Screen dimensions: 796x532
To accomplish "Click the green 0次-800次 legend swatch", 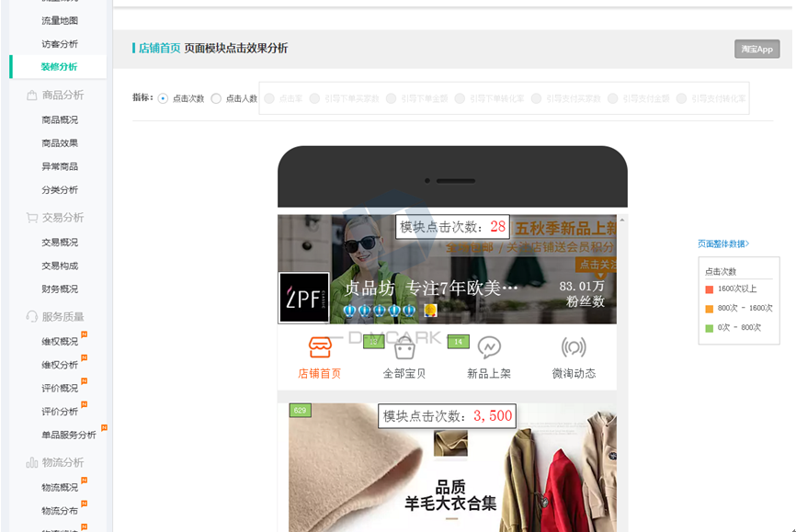I will pos(710,328).
